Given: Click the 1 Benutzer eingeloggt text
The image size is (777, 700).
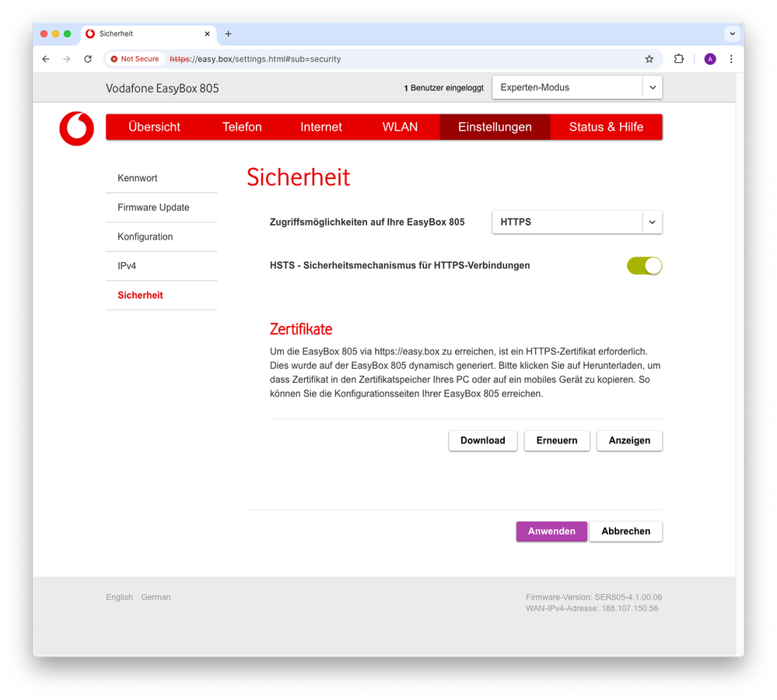Looking at the screenshot, I should [x=443, y=88].
